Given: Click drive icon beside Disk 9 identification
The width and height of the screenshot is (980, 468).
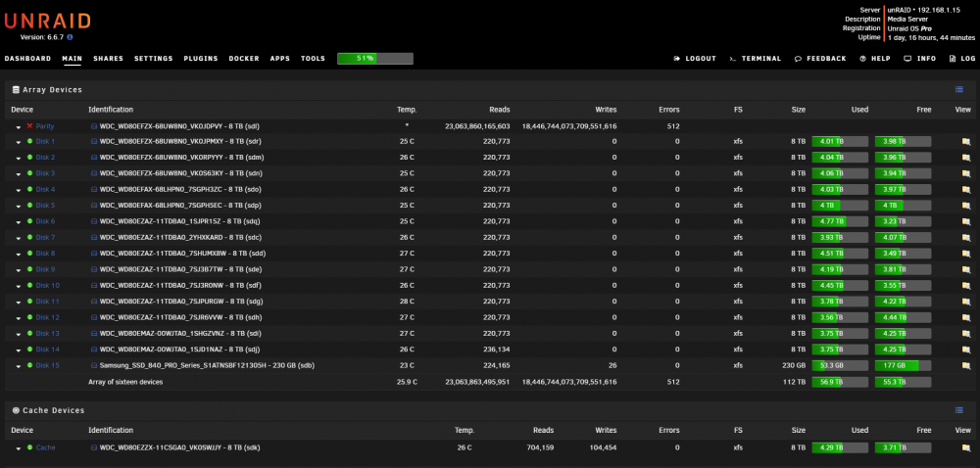Looking at the screenshot, I should 94,269.
